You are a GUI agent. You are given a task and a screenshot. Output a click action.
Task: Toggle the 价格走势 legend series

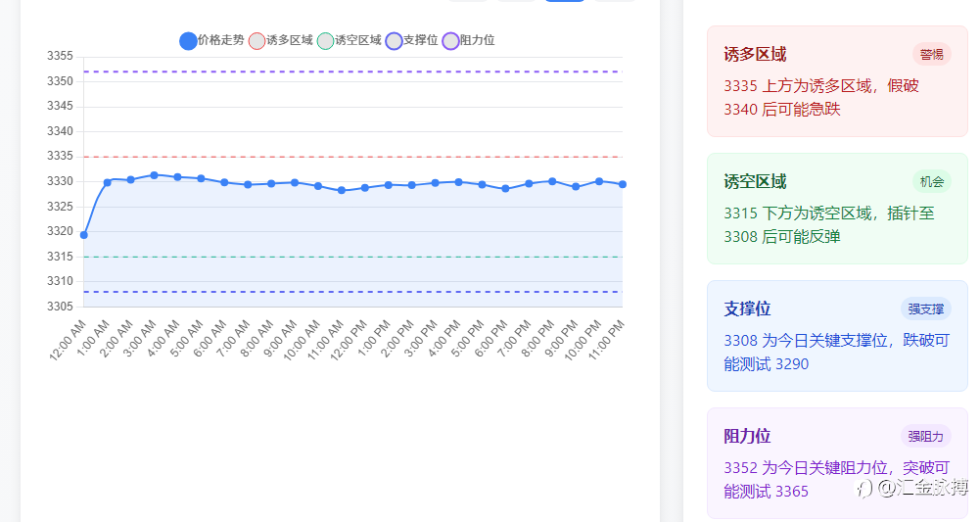pyautogui.click(x=211, y=40)
